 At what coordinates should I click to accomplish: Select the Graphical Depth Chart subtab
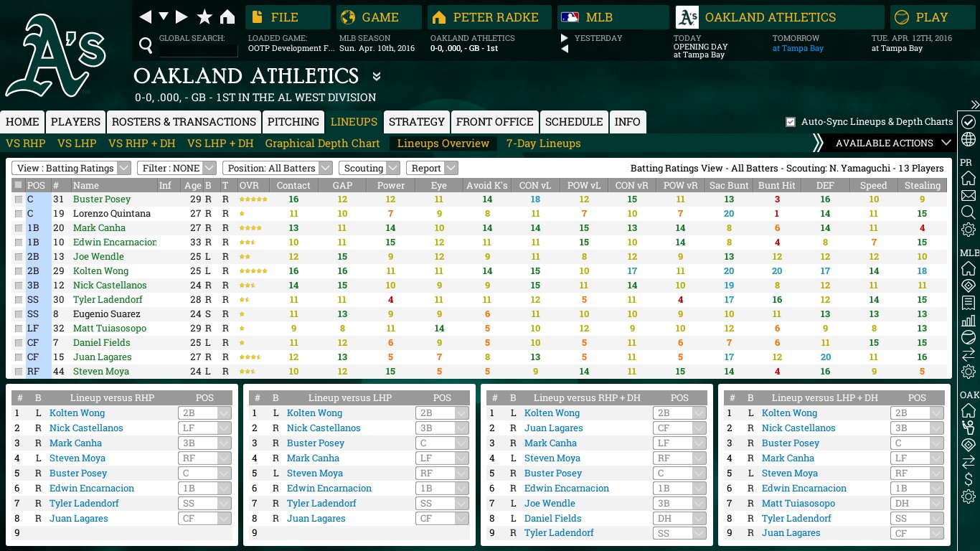pos(323,143)
